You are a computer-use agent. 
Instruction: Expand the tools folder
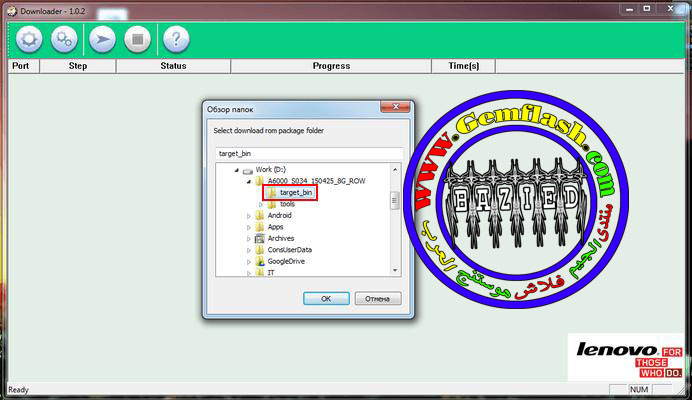pos(261,204)
